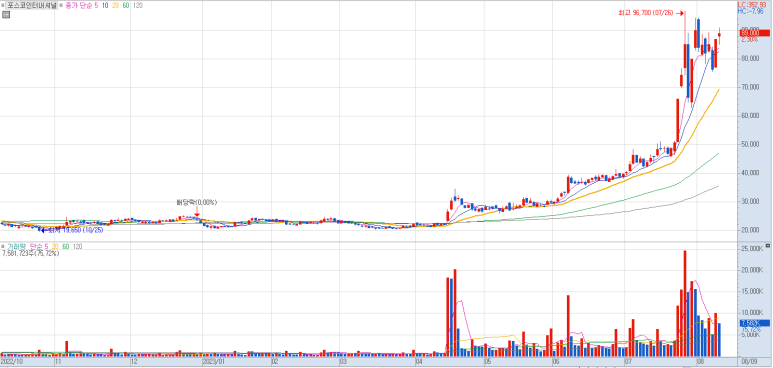Select the volume 단순 5 legend
773x368 pixels.
pyautogui.click(x=38, y=246)
